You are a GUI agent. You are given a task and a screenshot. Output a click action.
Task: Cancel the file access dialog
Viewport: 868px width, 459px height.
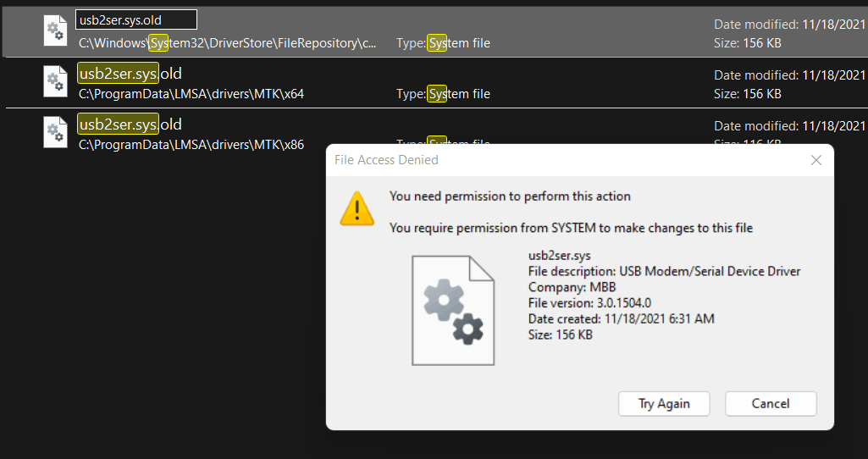pyautogui.click(x=771, y=404)
